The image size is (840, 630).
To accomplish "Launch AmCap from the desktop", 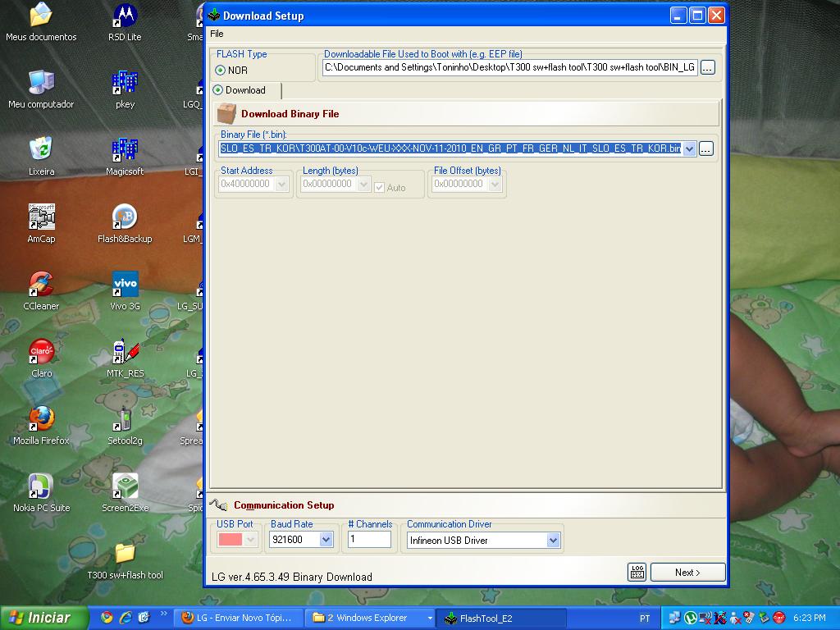I will [41, 223].
